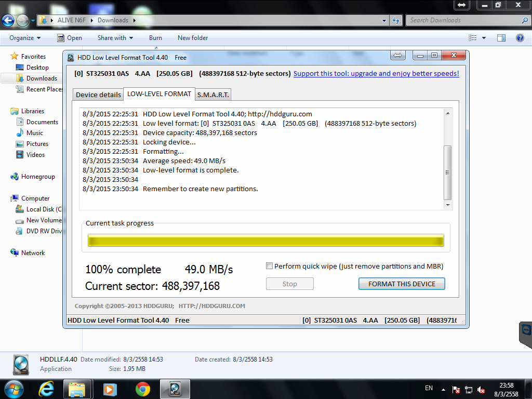The image size is (532, 399).
Task: Click the HDDLLF.4.40 file icon in details pane
Action: pos(21,365)
